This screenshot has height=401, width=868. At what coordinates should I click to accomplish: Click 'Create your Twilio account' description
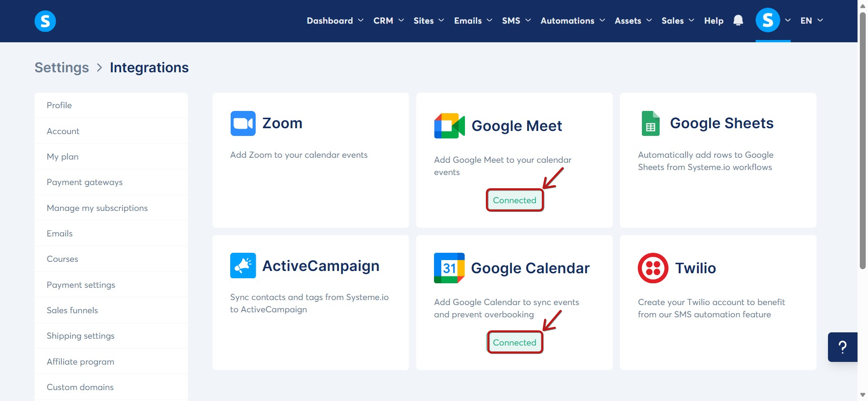coord(712,308)
